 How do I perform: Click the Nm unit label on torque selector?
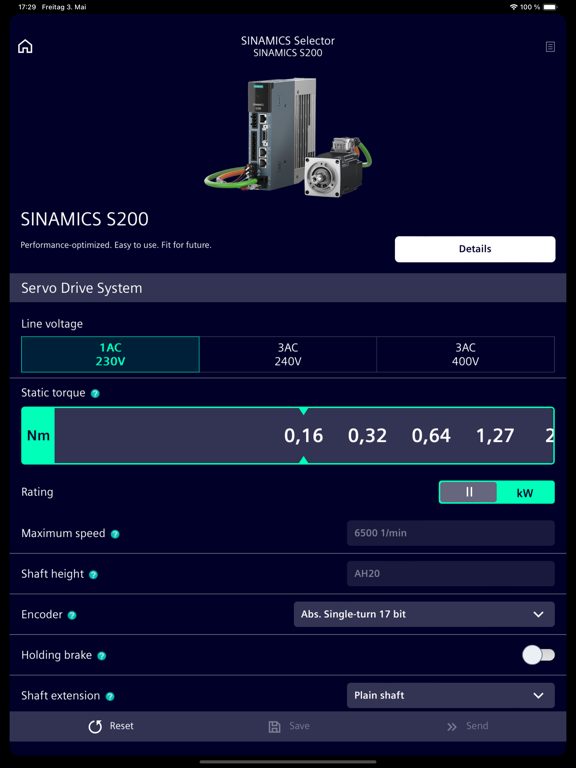click(38, 435)
